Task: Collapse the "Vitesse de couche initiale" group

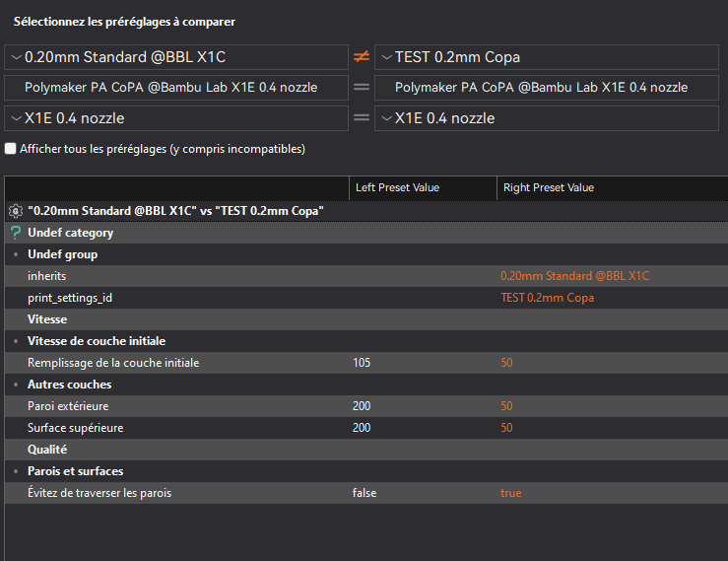Action: pos(16,341)
